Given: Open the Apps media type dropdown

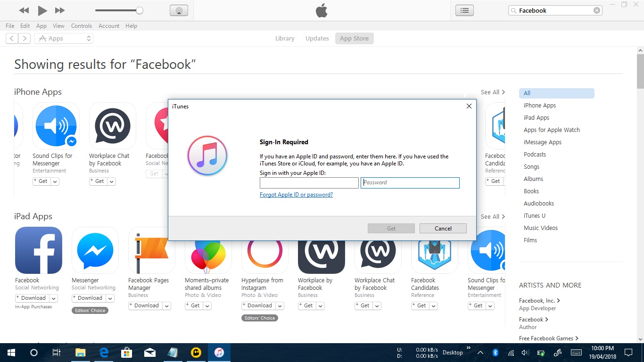Looking at the screenshot, I should point(64,39).
